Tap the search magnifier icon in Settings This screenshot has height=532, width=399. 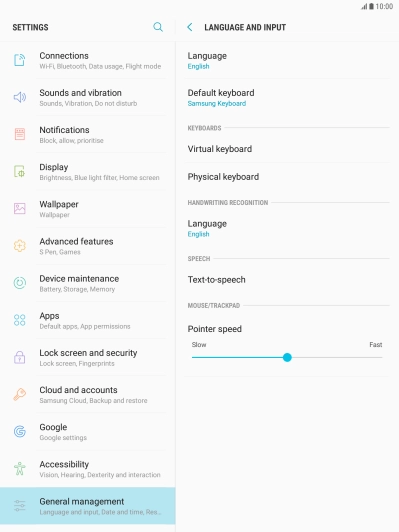[158, 27]
